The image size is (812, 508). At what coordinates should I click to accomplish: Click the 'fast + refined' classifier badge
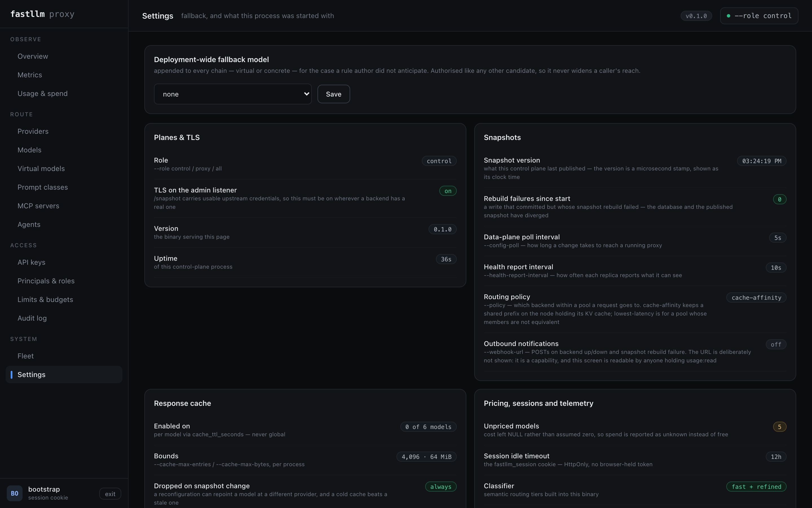click(756, 487)
